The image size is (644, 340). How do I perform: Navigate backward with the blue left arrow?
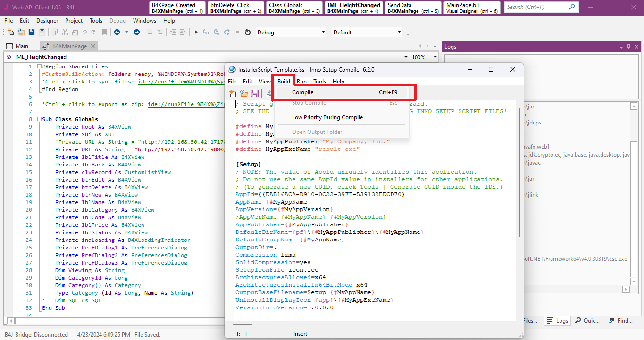[x=117, y=32]
